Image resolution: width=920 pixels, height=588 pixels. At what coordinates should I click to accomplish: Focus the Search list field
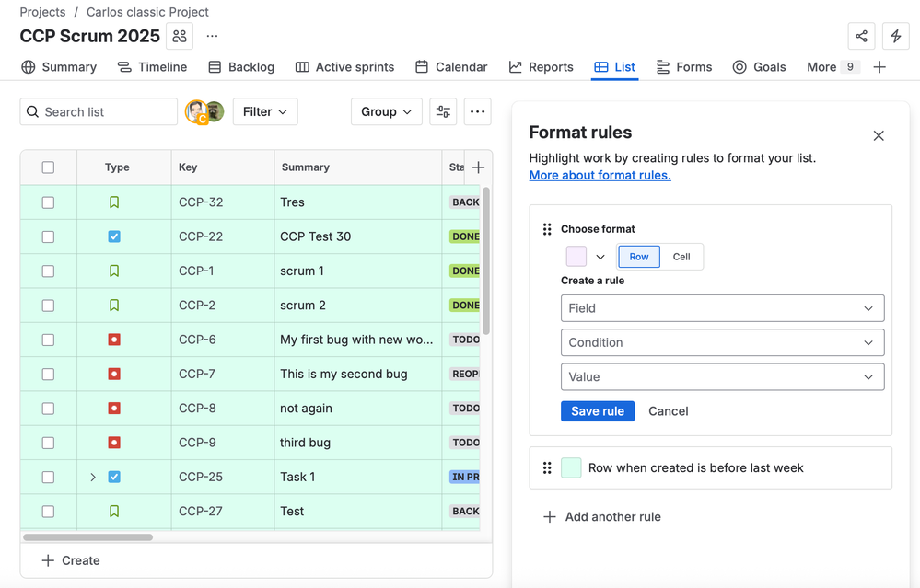pyautogui.click(x=99, y=111)
